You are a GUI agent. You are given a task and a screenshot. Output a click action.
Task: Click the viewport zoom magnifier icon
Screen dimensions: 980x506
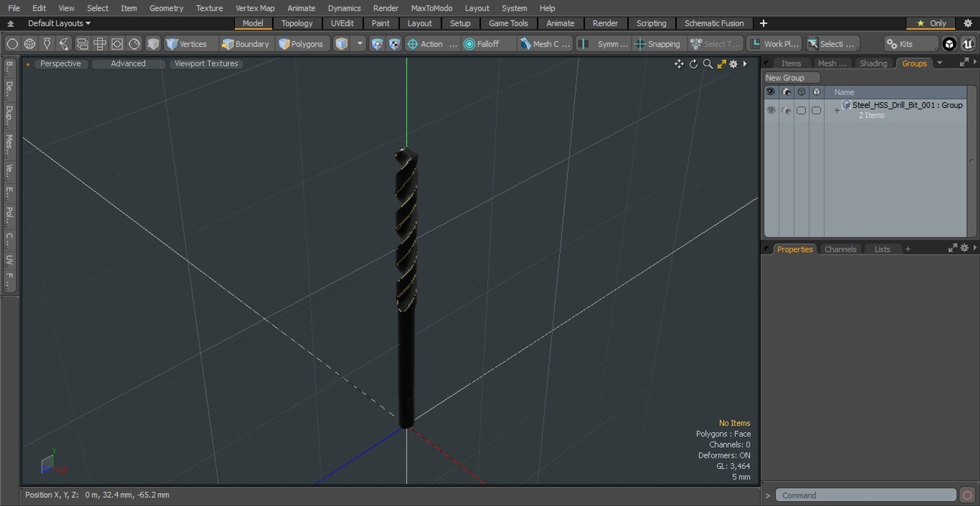pyautogui.click(x=707, y=64)
